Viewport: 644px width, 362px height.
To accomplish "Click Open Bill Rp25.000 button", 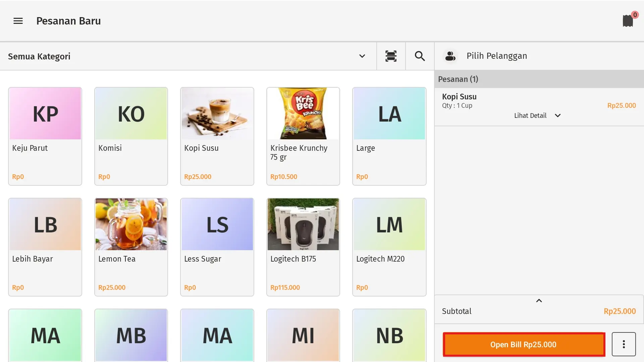I will [524, 344].
